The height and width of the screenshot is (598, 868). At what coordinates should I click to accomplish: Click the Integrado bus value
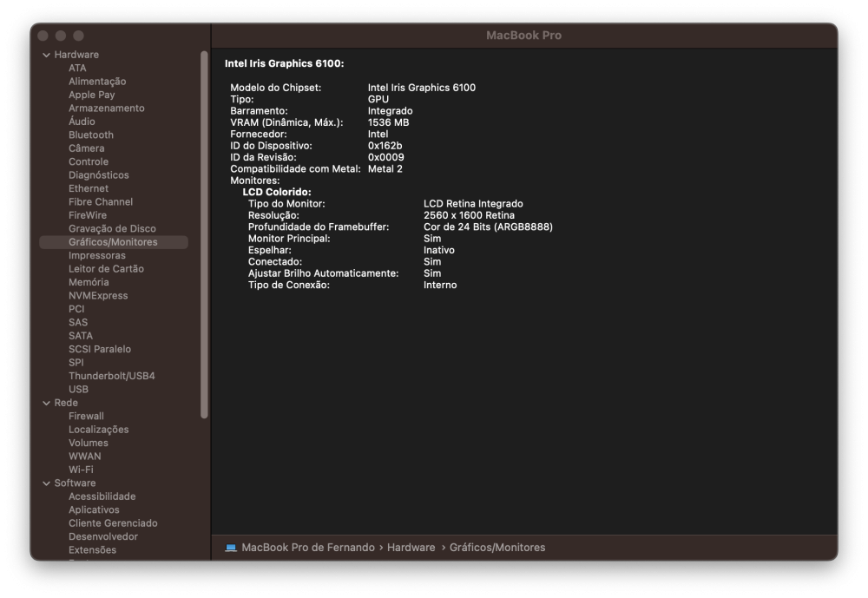coord(391,111)
